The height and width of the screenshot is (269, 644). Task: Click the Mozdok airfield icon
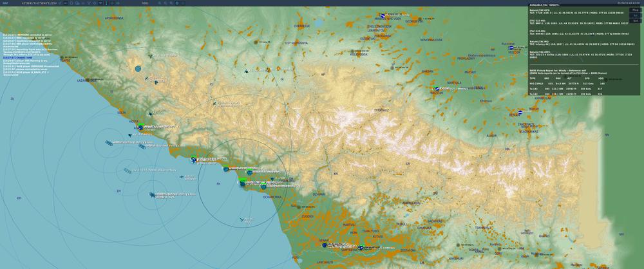pos(510,48)
